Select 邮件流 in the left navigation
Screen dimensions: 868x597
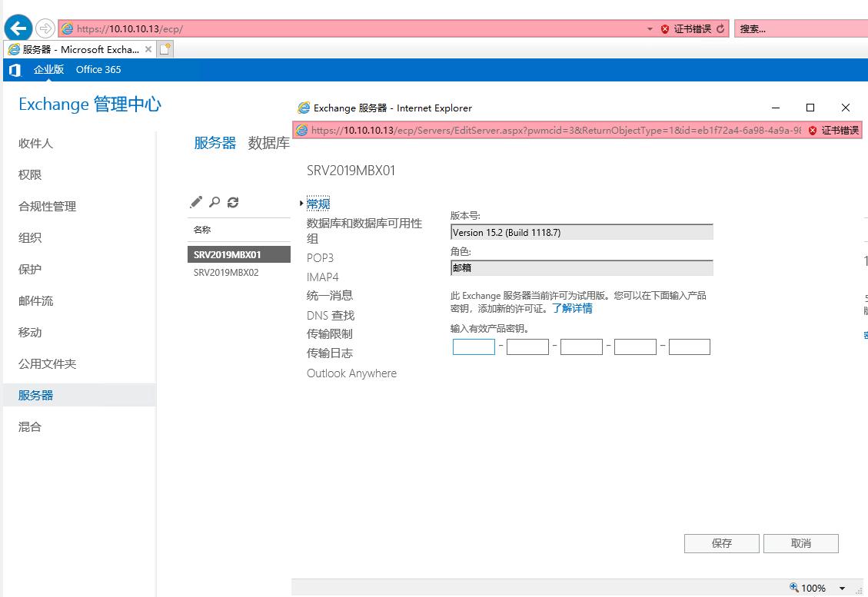pos(37,300)
